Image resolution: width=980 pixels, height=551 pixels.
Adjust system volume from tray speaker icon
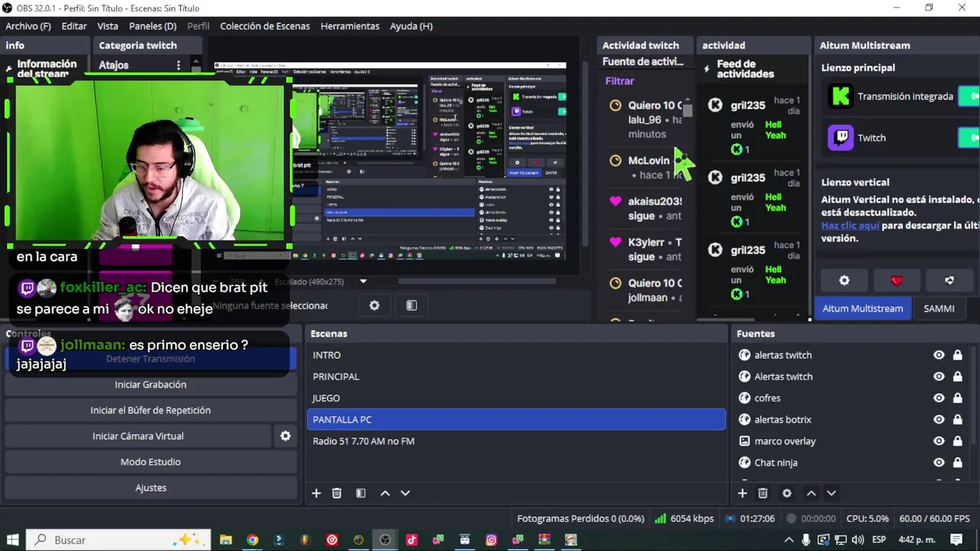point(857,540)
